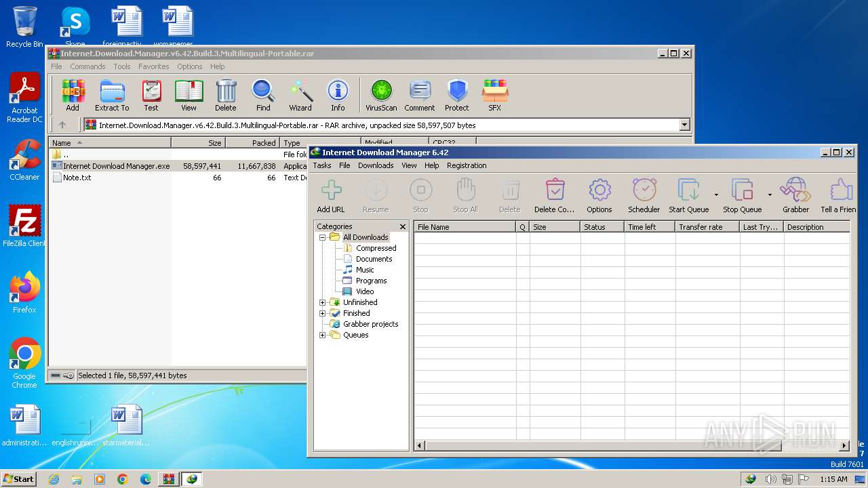Open IDM Downloads menu
The image size is (868, 488).
[x=376, y=165]
